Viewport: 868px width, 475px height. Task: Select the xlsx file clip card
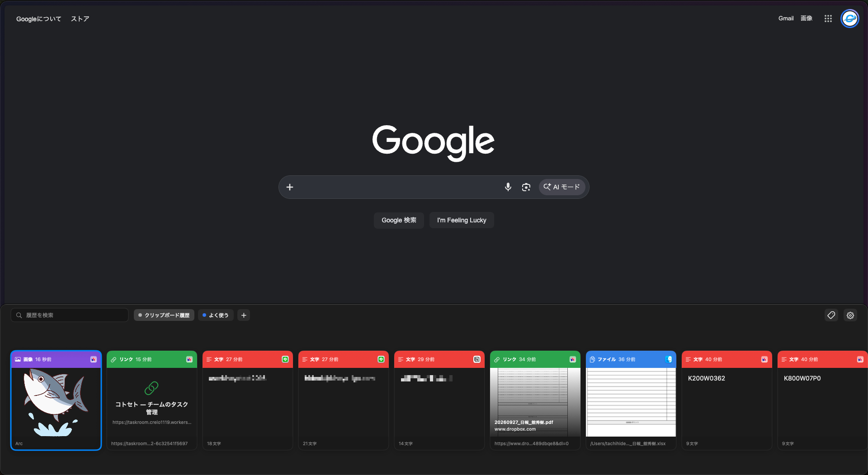coord(631,400)
